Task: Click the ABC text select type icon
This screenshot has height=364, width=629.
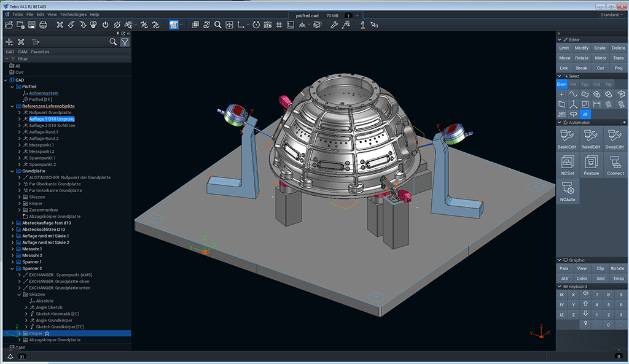Action: [561, 114]
